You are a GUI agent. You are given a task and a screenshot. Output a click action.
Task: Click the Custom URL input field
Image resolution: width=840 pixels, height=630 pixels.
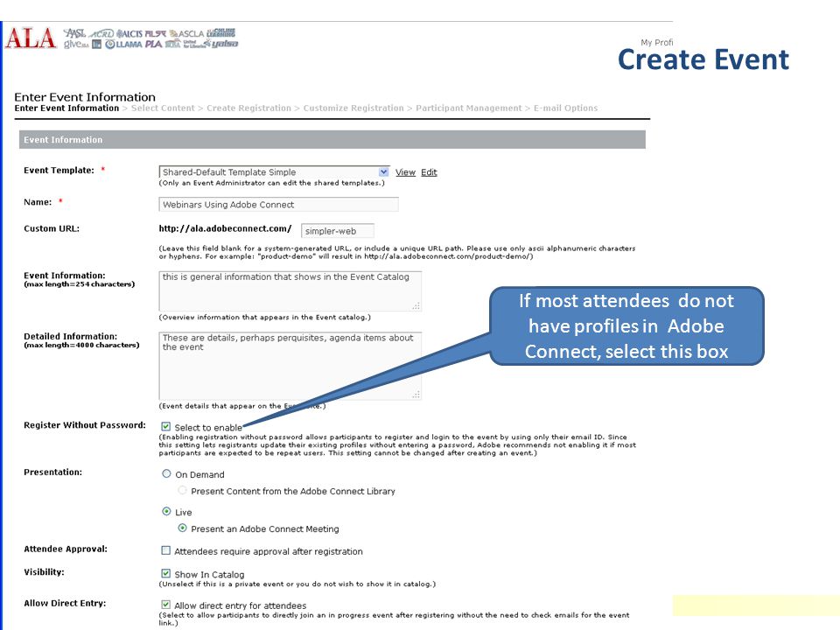(x=338, y=231)
